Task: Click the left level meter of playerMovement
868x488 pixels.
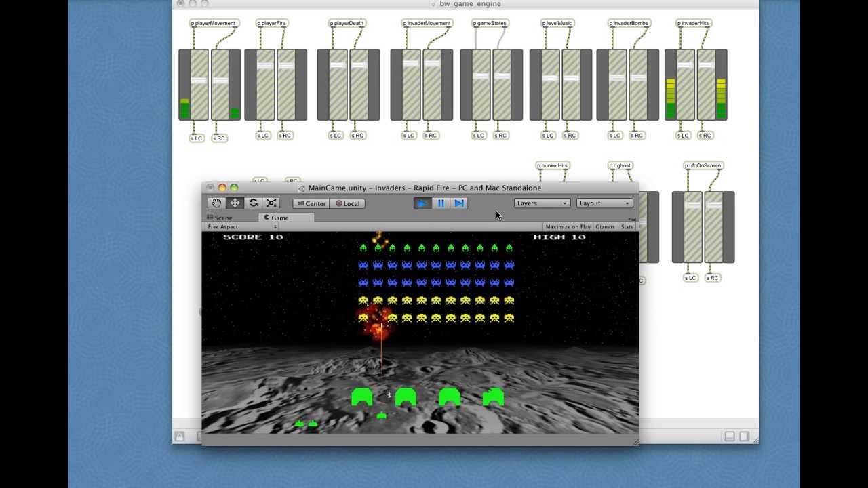Action: click(184, 85)
